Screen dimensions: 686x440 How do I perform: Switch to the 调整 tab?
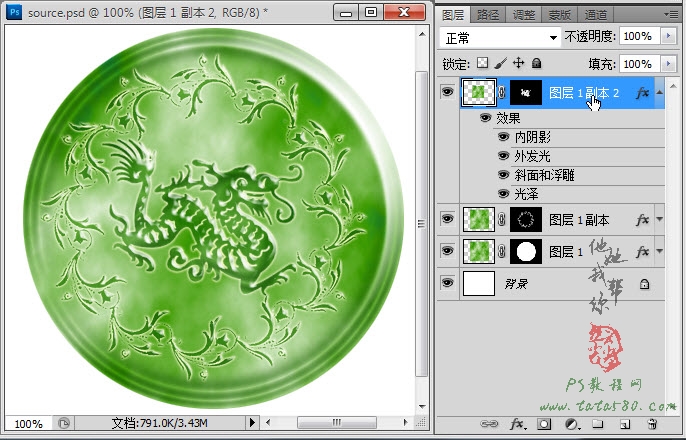[524, 15]
